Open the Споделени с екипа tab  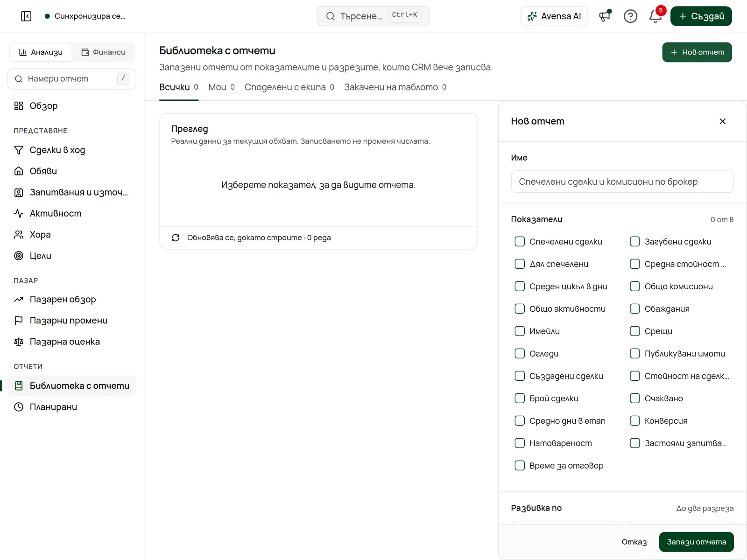point(289,87)
